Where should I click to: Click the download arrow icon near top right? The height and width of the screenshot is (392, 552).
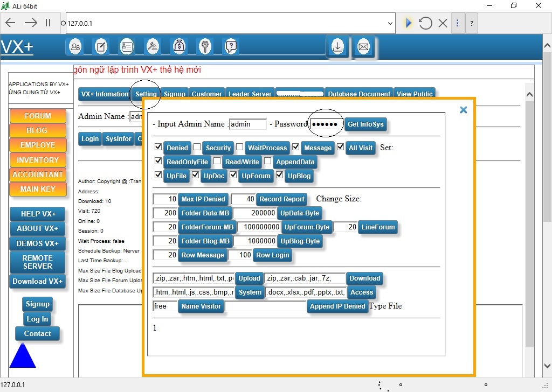click(x=337, y=47)
